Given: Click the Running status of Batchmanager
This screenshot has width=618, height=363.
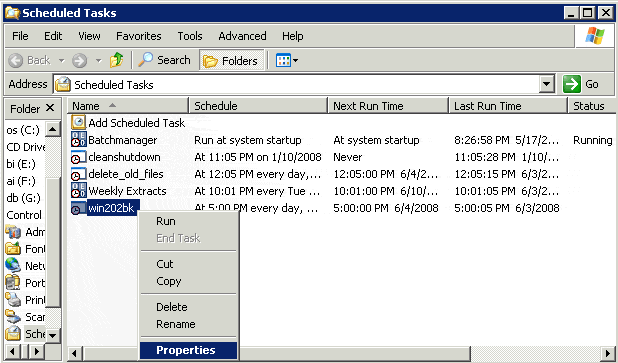Looking at the screenshot, I should [x=592, y=140].
